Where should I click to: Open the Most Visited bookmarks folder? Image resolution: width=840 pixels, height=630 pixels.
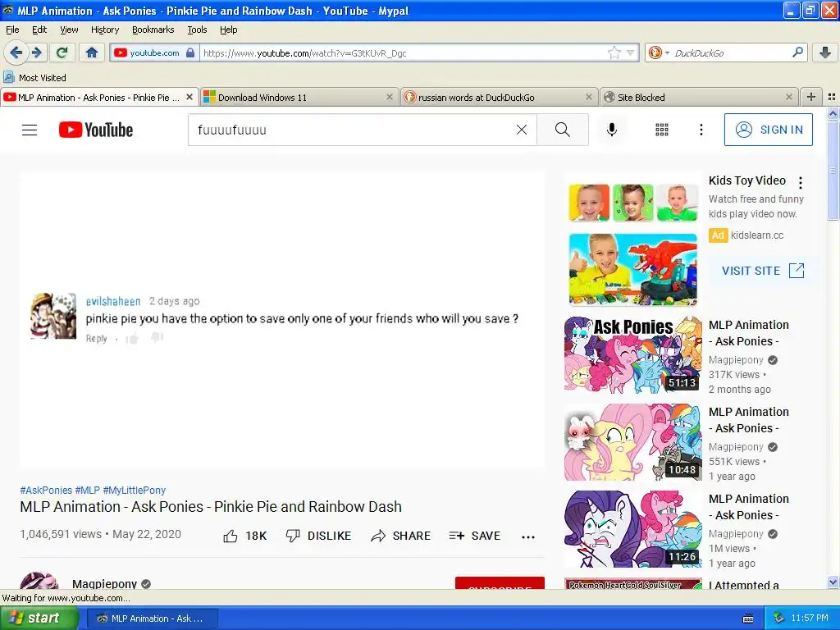click(x=35, y=78)
